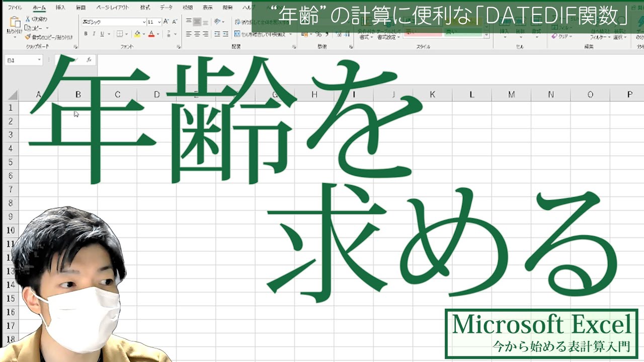Open the Name Box dropdown arrow

coord(39,60)
